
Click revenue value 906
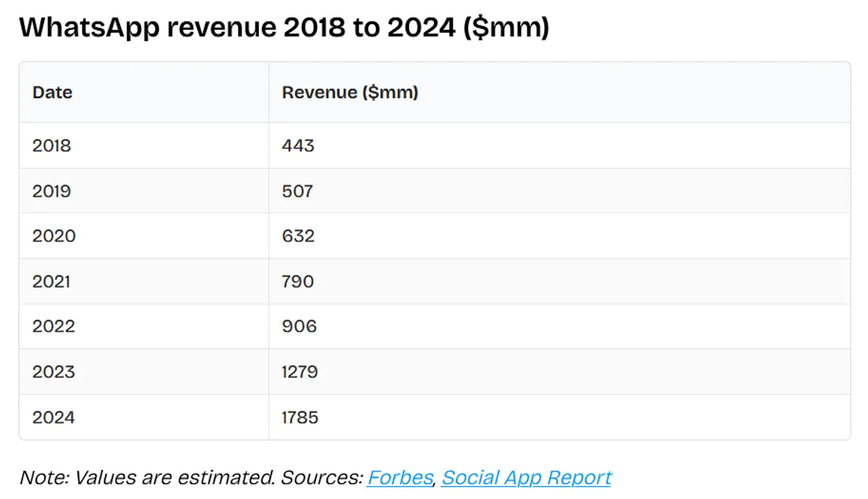299,326
